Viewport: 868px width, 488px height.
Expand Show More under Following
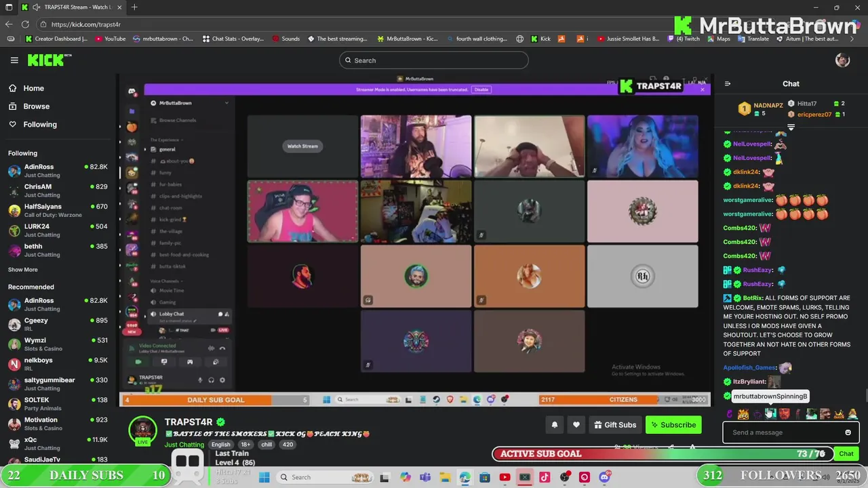click(x=22, y=270)
